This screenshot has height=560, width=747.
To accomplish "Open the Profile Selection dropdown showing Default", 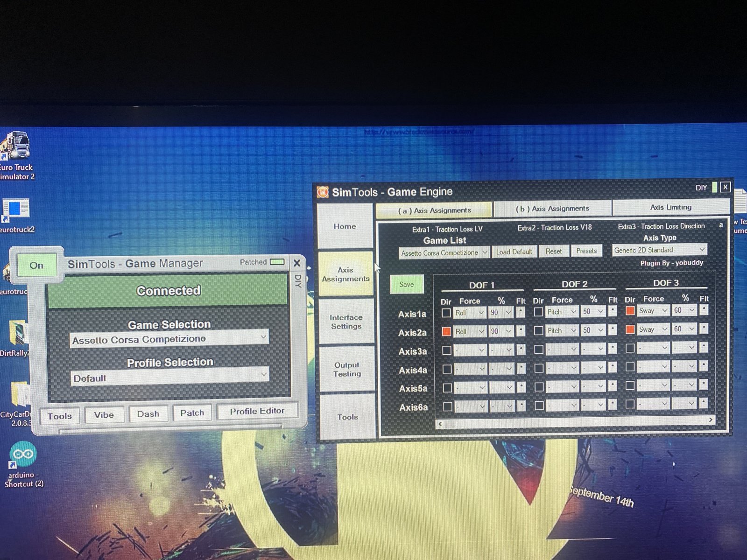I will click(169, 377).
